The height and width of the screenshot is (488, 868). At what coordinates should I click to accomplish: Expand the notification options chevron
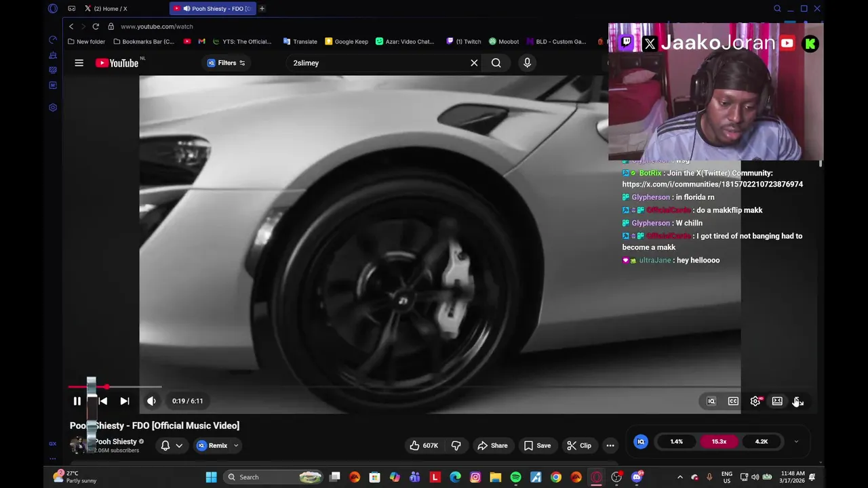[179, 445]
